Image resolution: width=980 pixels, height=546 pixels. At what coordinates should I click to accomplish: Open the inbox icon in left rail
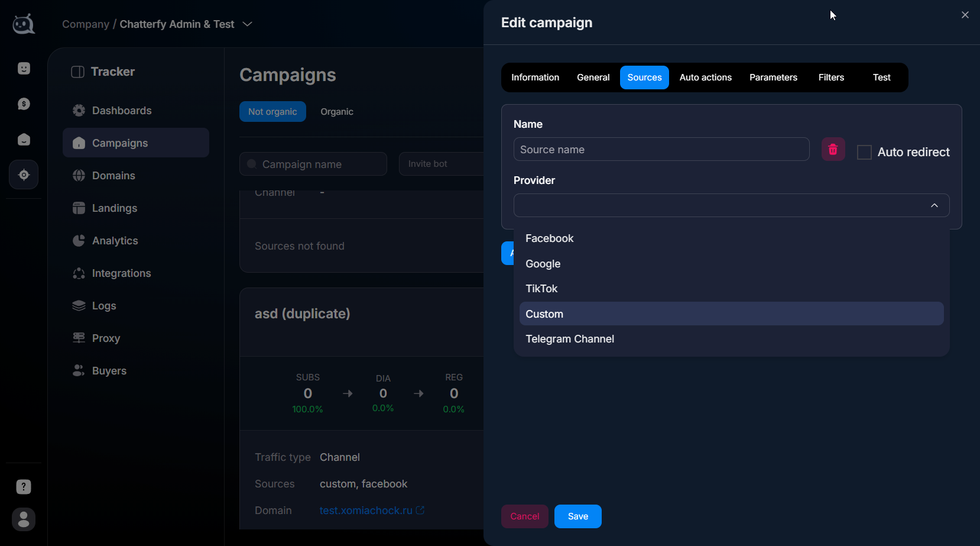click(24, 140)
